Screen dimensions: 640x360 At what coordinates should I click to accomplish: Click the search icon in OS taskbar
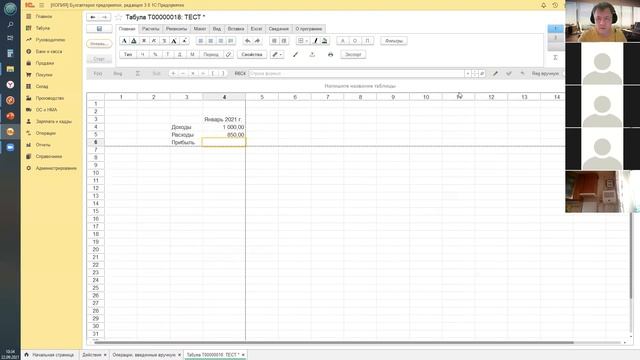(10, 24)
